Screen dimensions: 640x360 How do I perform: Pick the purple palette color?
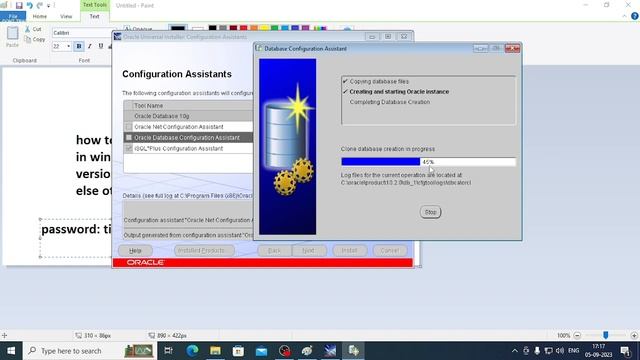(x=306, y=28)
